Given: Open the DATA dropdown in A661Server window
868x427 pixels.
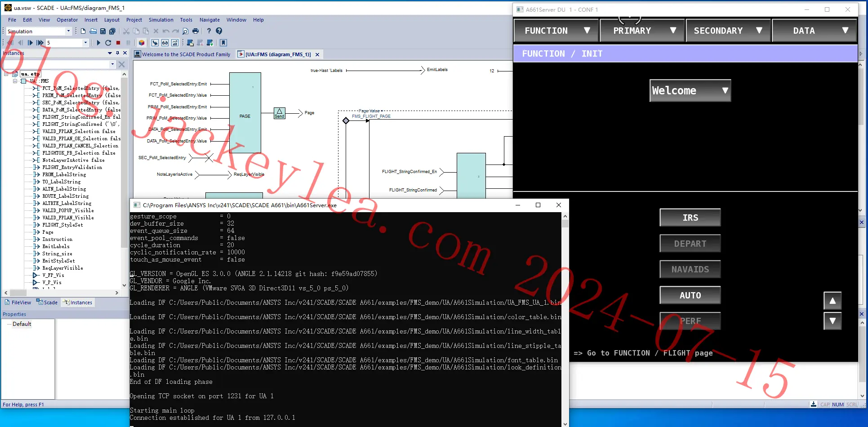Looking at the screenshot, I should tap(814, 31).
